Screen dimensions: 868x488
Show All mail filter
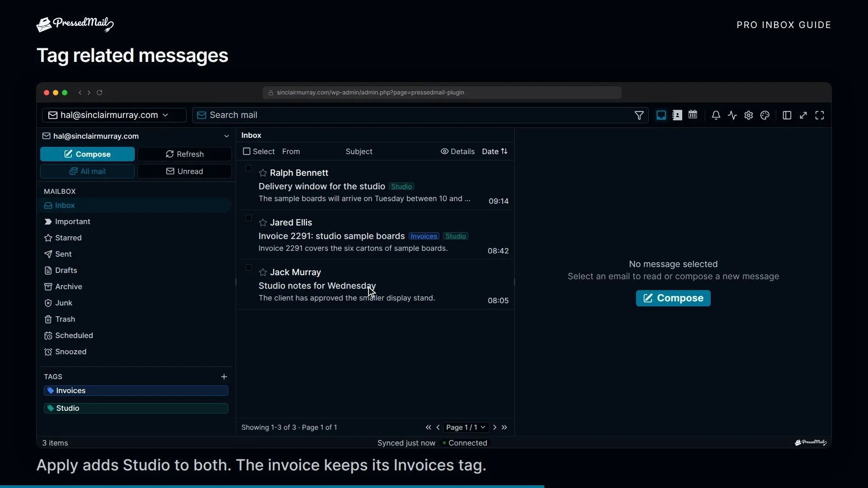[x=87, y=171]
